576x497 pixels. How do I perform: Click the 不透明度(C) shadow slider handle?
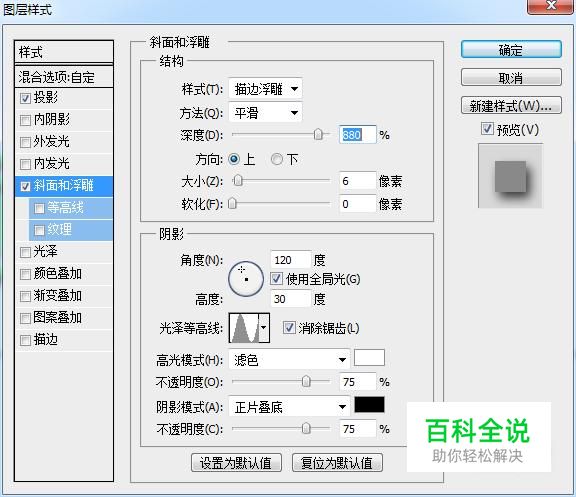click(x=306, y=428)
